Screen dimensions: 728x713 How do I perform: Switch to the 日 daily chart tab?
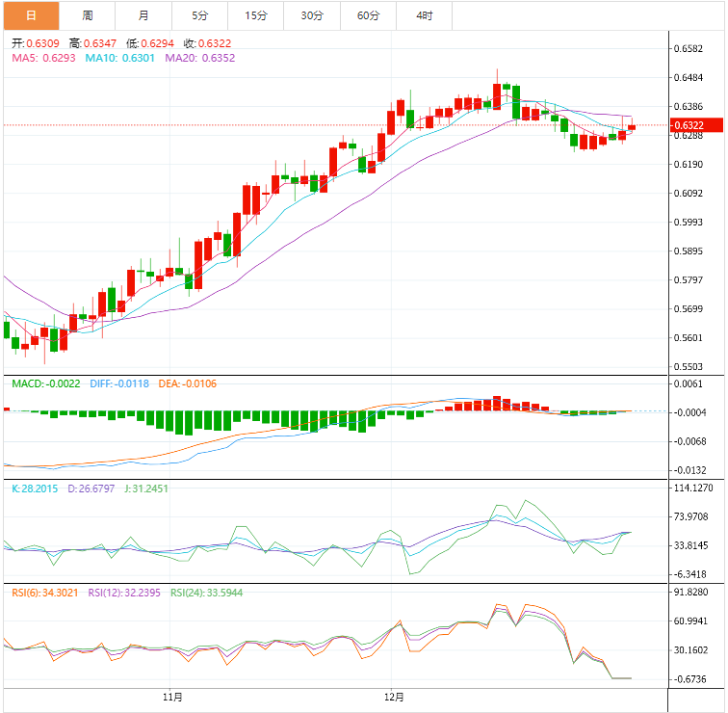pos(31,15)
